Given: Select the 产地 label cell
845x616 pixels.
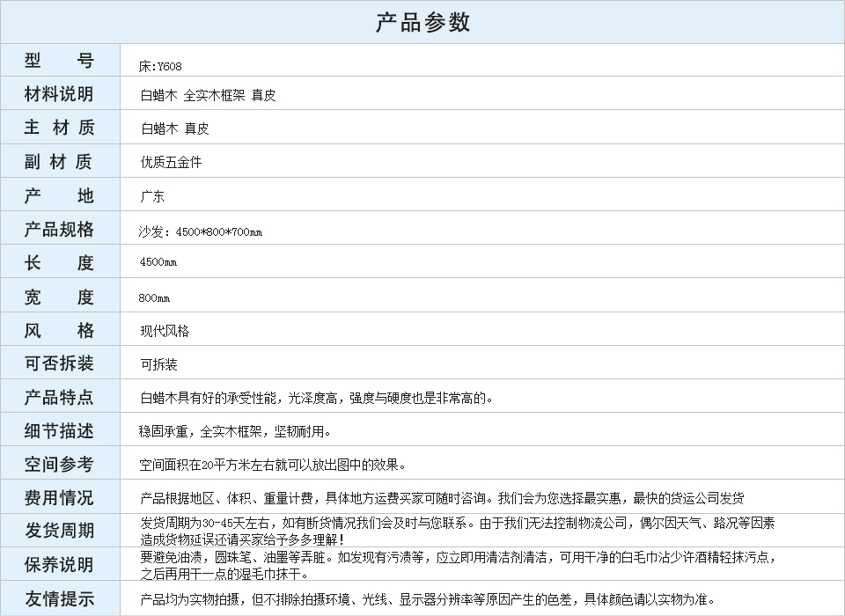Looking at the screenshot, I should pos(60,194).
